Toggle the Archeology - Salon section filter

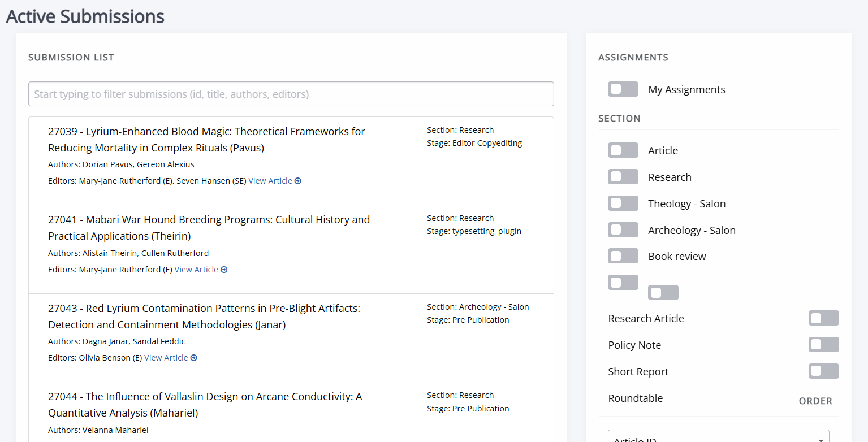(623, 230)
